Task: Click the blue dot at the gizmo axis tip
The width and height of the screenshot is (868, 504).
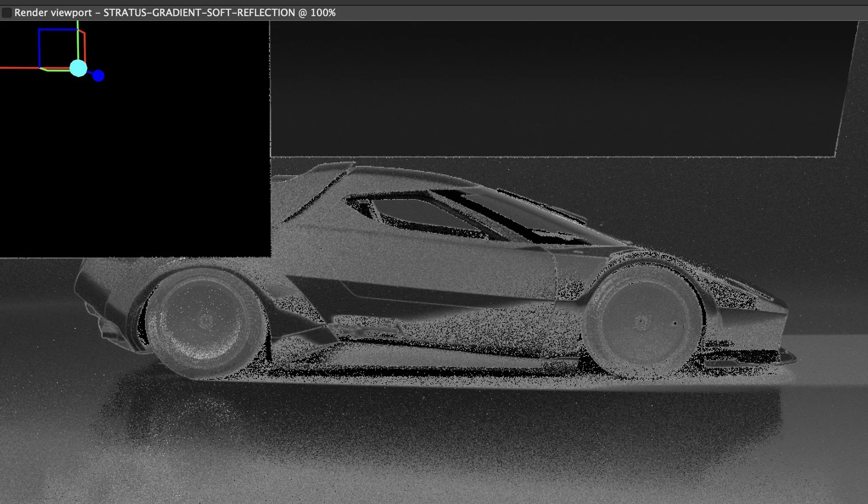Action: click(98, 76)
